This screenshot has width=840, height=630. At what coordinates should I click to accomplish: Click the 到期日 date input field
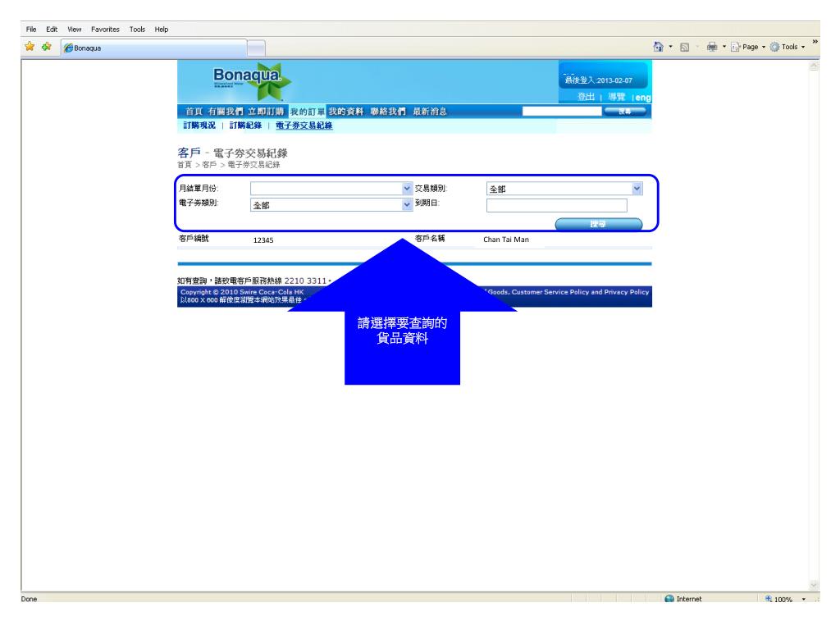[x=557, y=205]
